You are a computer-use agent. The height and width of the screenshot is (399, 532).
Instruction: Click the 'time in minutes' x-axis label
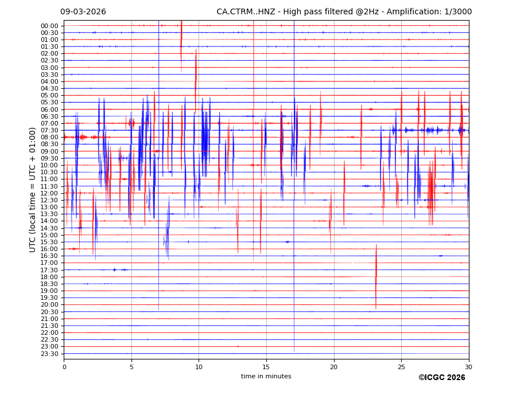[266, 376]
